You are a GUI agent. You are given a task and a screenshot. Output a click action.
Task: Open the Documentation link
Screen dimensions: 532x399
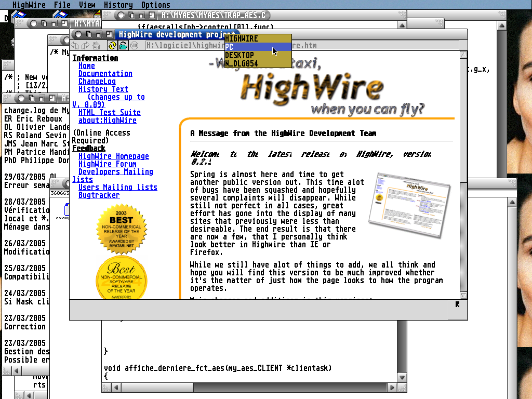coord(105,74)
